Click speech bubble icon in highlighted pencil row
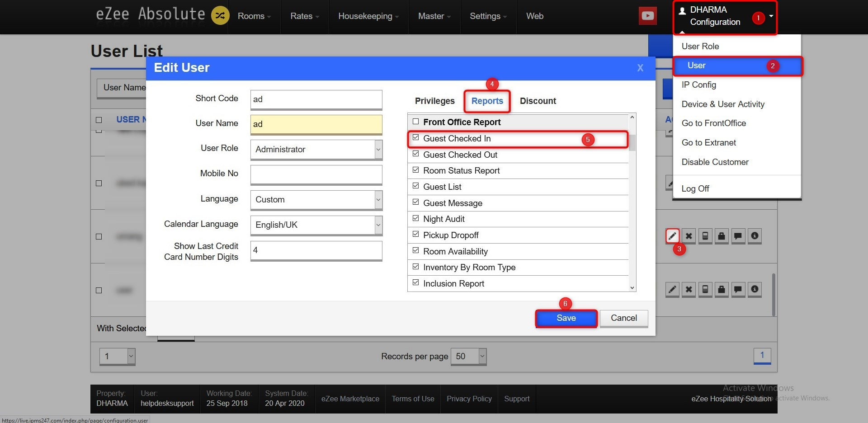The height and width of the screenshot is (423, 868). [738, 236]
